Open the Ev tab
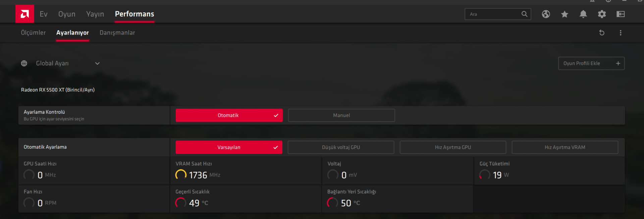Image resolution: width=644 pixels, height=219 pixels. [x=44, y=14]
